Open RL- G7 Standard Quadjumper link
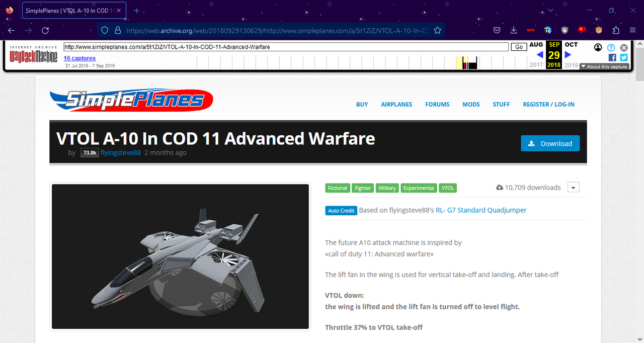 tap(481, 210)
